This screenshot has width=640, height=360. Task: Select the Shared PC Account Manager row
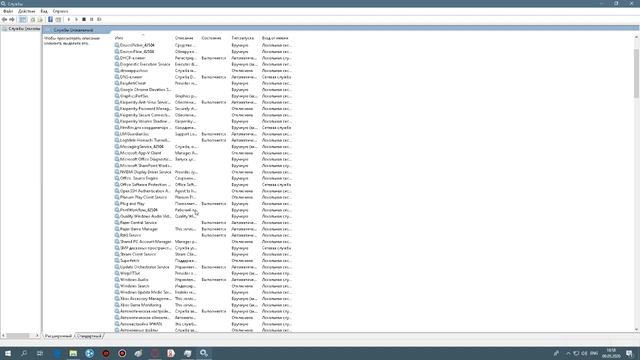(x=203, y=242)
